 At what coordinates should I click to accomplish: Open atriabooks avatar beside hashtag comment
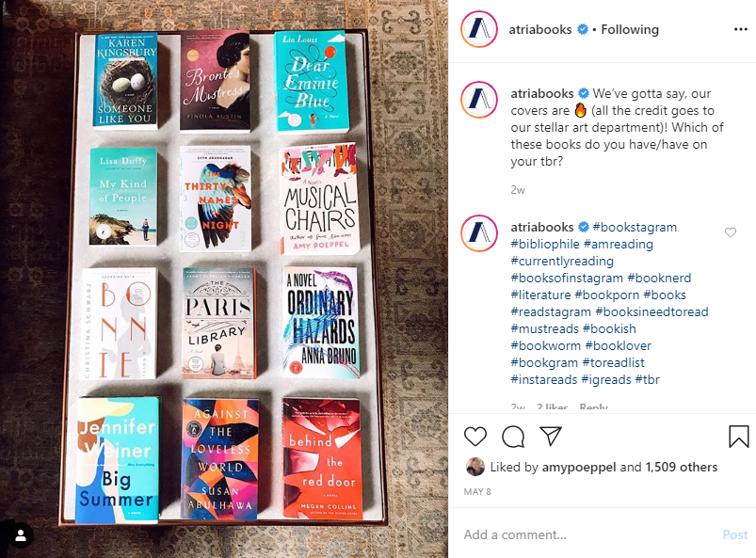coord(479,233)
